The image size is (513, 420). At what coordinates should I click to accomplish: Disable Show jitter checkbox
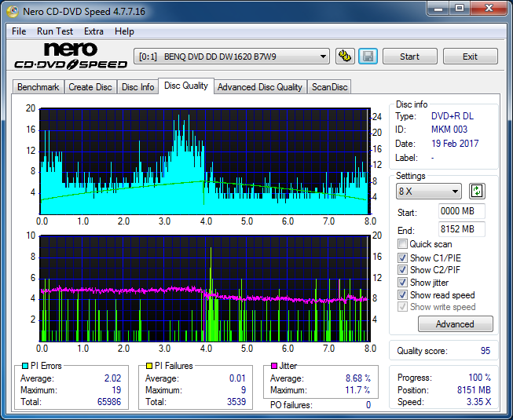(x=402, y=283)
